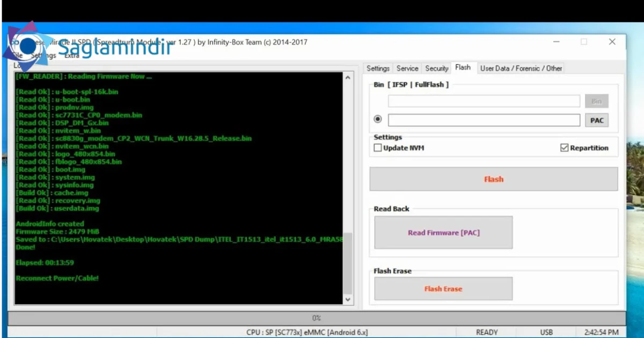
Task: Click log line 'boot.img'
Action: click(x=50, y=170)
